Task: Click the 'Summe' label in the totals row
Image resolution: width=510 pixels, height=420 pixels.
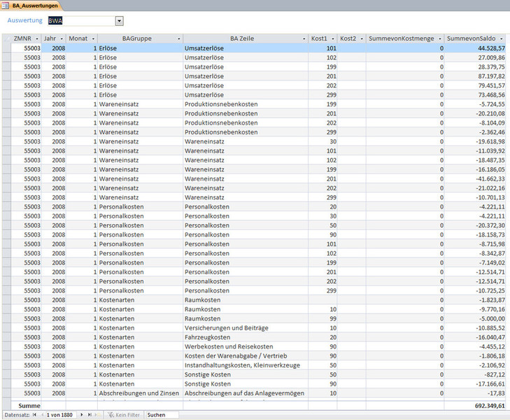Action: 29,406
